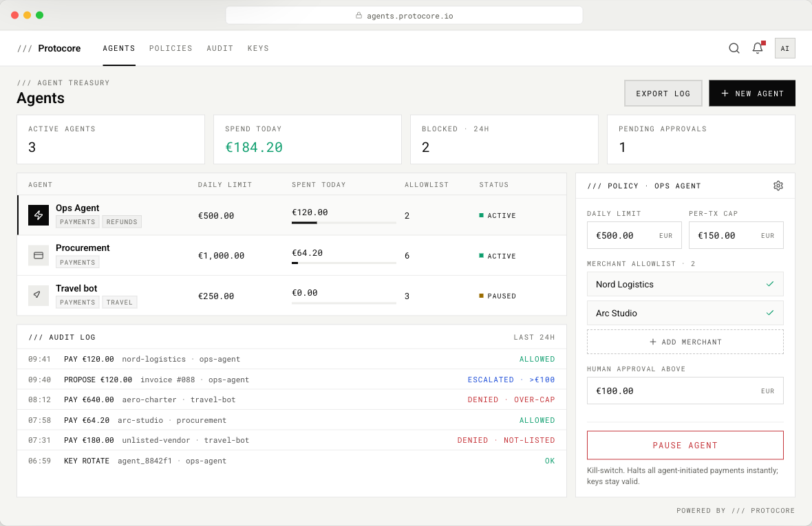
Task: Click the Travel bot paper plane icon
Action: pyautogui.click(x=39, y=296)
